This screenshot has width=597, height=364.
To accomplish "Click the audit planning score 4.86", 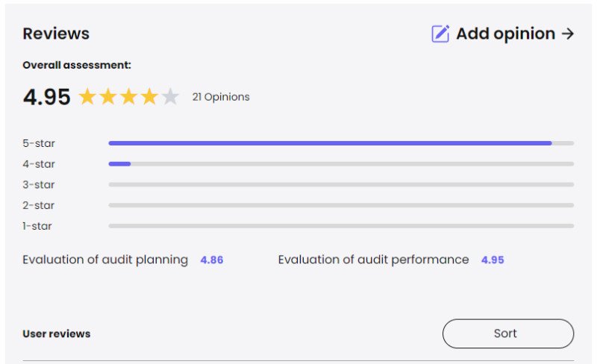I will coord(212,260).
